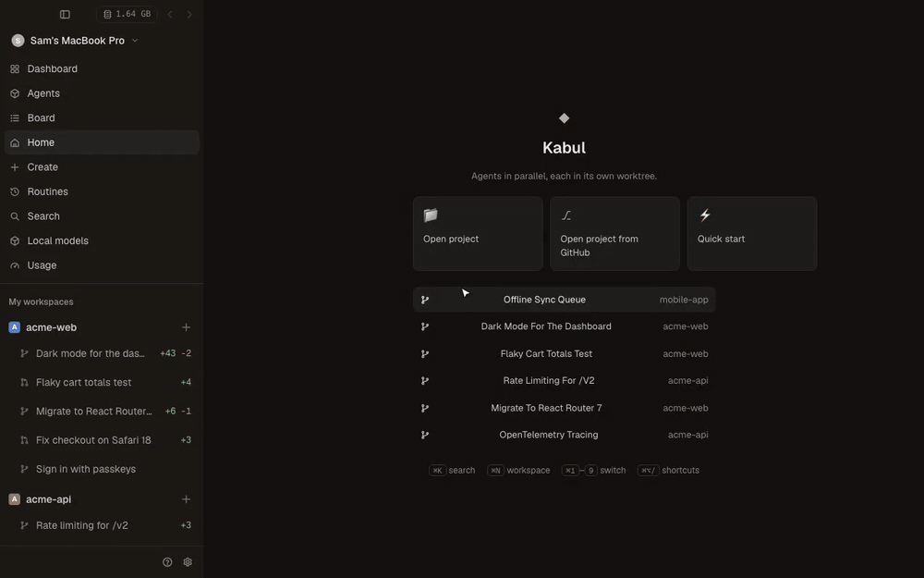Click the Board list icon
This screenshot has height=578, width=924.
click(x=15, y=118)
